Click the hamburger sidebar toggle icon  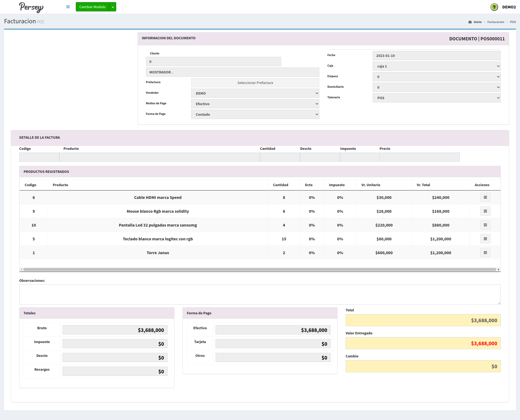click(68, 7)
